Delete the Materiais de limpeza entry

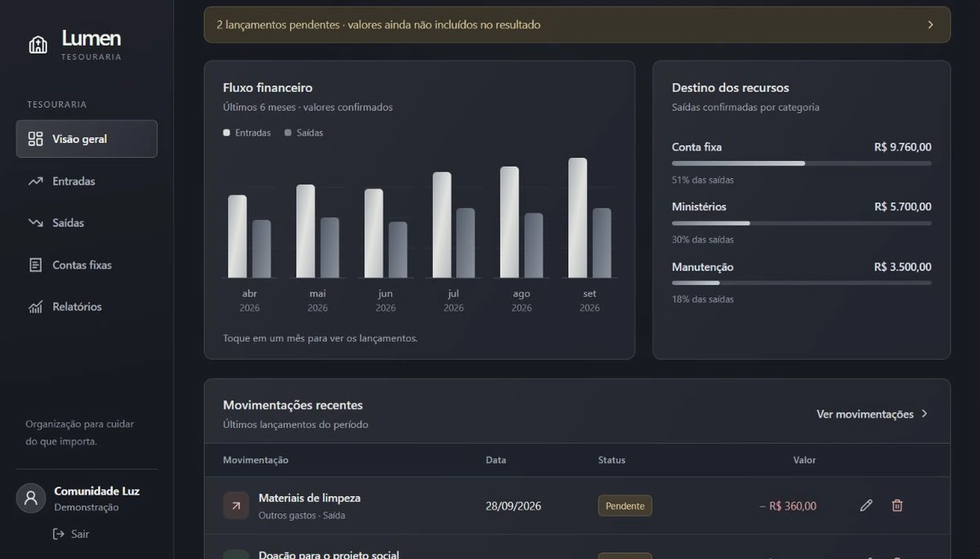coord(898,506)
